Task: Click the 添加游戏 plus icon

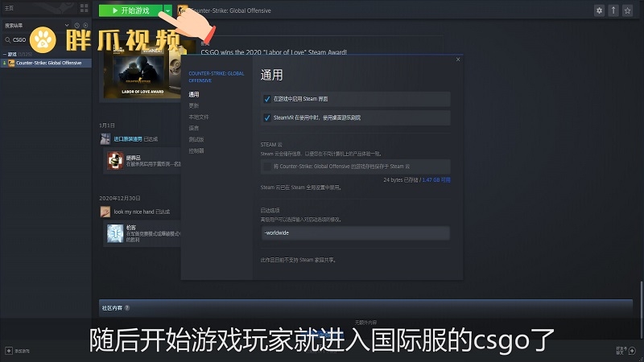Action: tap(9, 351)
